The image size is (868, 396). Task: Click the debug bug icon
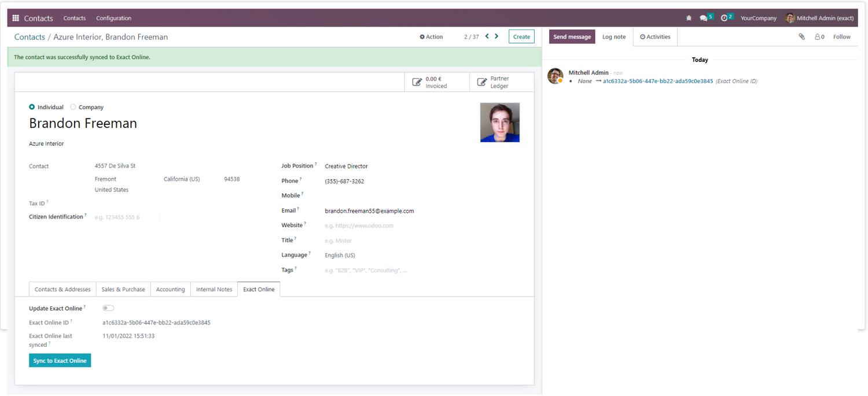tap(689, 18)
